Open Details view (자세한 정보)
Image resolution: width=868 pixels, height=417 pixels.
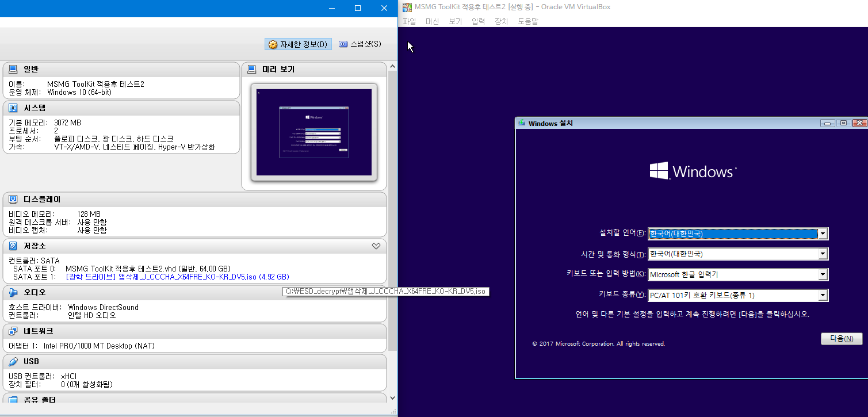pyautogui.click(x=298, y=44)
